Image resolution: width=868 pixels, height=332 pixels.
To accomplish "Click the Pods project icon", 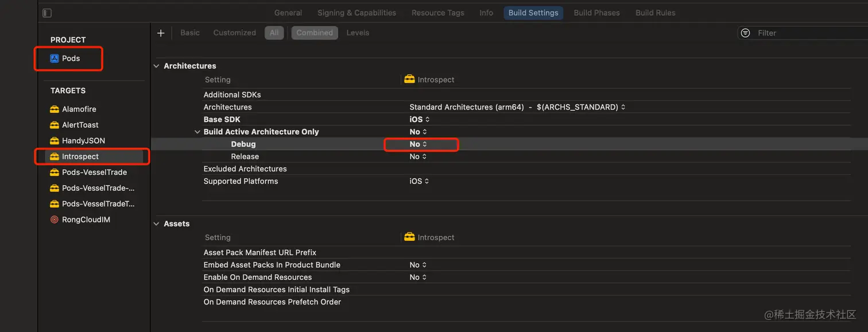I will [x=55, y=58].
